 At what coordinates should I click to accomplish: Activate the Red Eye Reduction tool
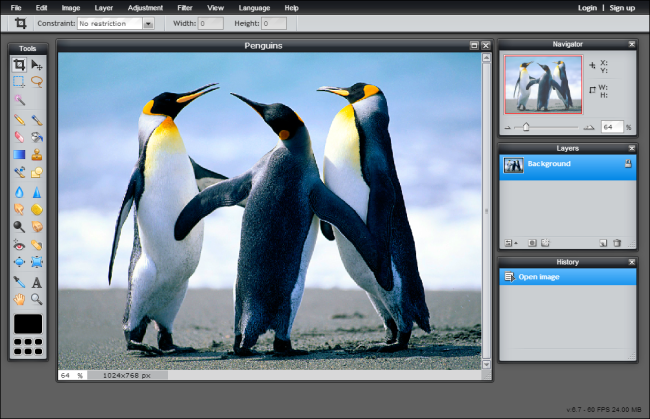pos(19,244)
